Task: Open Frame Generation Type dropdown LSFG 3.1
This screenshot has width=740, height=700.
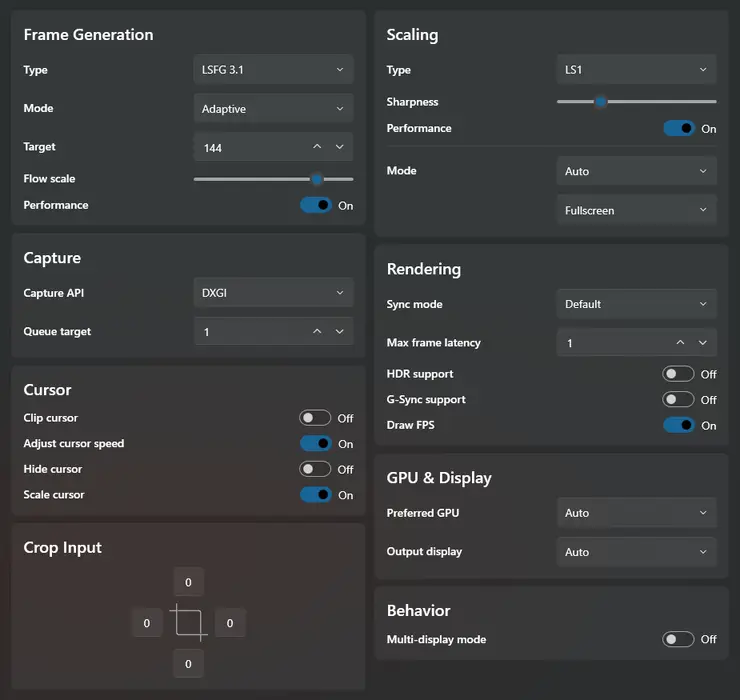Action: click(273, 69)
